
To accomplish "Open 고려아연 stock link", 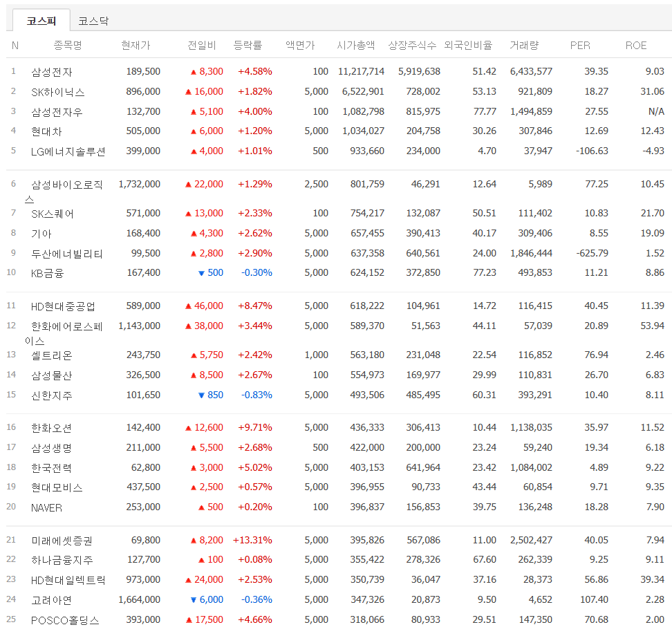I will [x=51, y=600].
